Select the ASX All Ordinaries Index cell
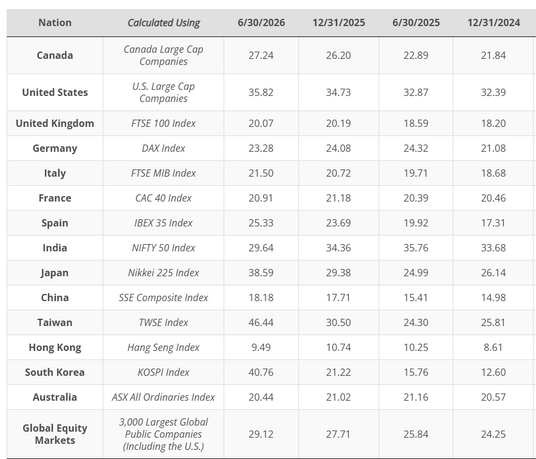Image resolution: width=536 pixels, height=459 pixels. [x=163, y=397]
